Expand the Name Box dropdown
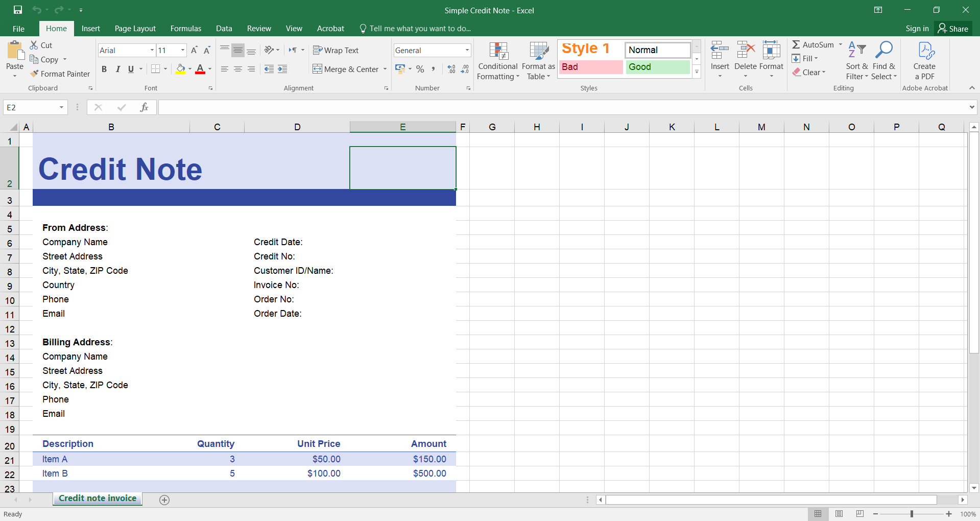 [61, 107]
